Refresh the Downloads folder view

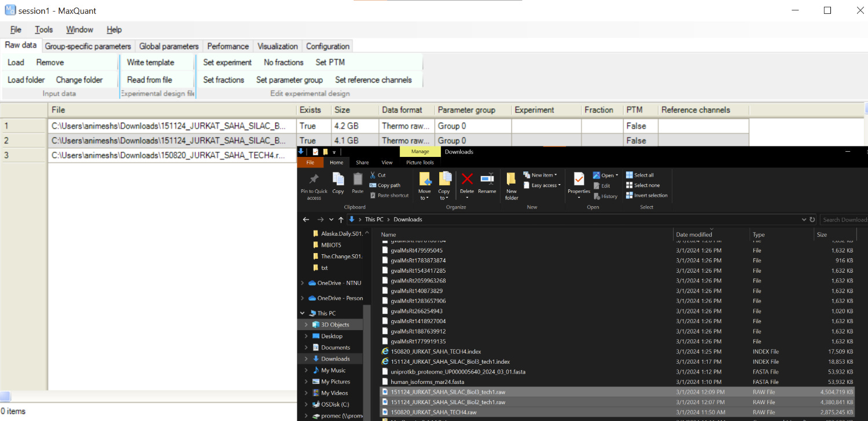(x=812, y=219)
